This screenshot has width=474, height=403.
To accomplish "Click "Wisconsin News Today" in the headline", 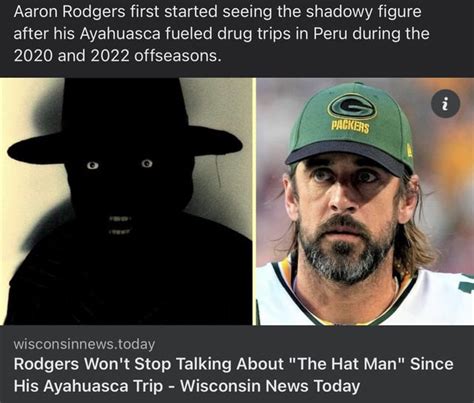I will point(270,386).
